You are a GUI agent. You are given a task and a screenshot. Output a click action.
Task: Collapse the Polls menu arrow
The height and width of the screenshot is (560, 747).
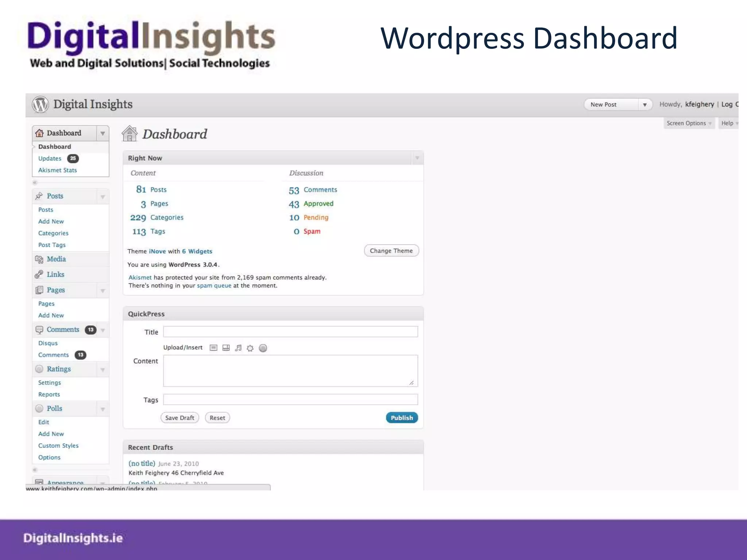point(103,409)
